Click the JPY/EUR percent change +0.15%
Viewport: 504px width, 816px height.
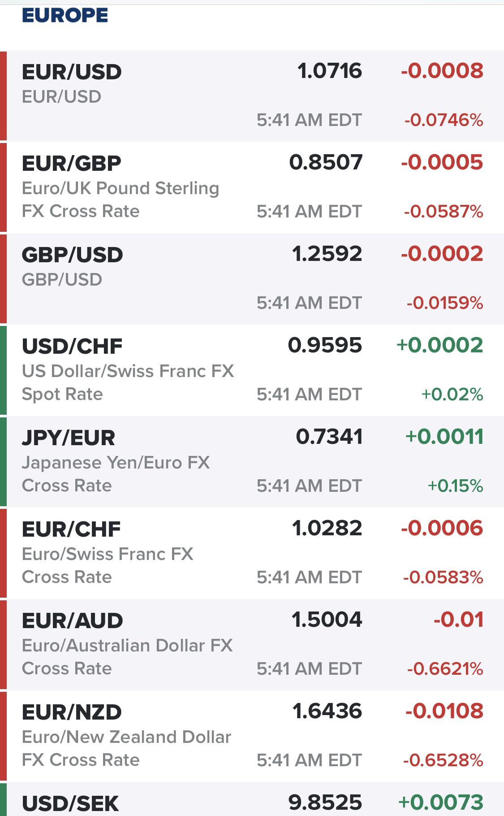point(456,486)
